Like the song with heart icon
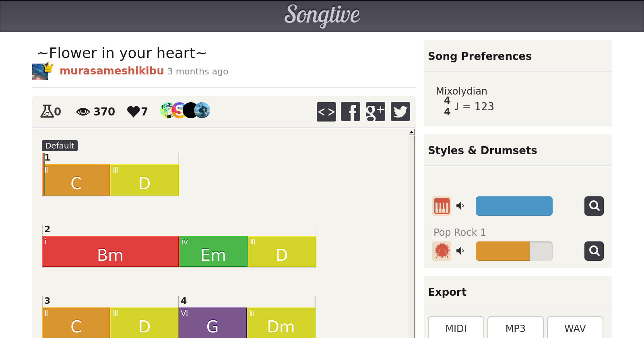Image resolution: width=644 pixels, height=338 pixels. point(133,111)
